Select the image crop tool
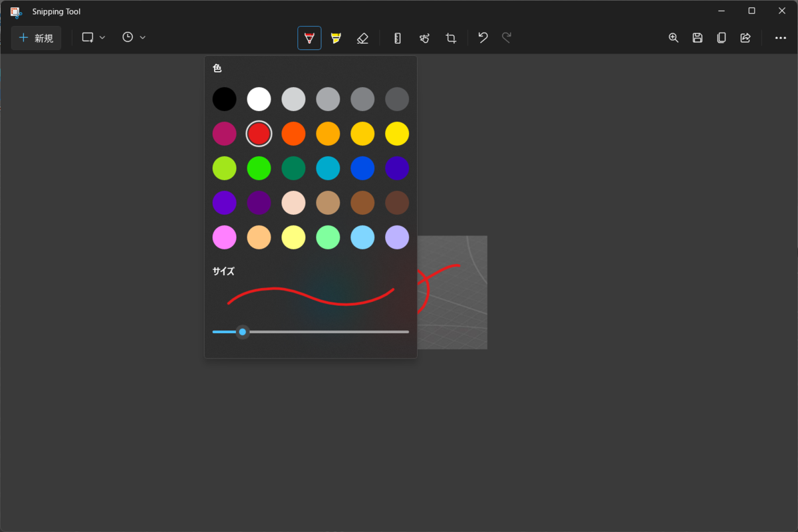This screenshot has width=798, height=532. click(451, 38)
